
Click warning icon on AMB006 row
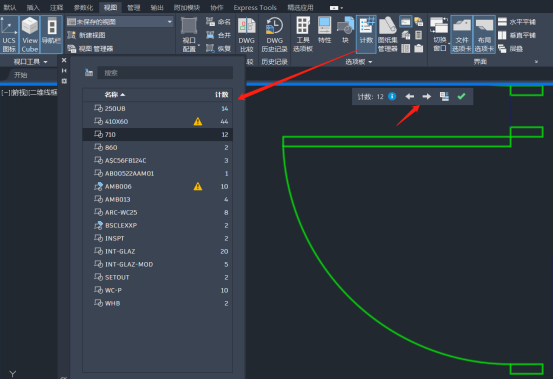pyautogui.click(x=198, y=186)
